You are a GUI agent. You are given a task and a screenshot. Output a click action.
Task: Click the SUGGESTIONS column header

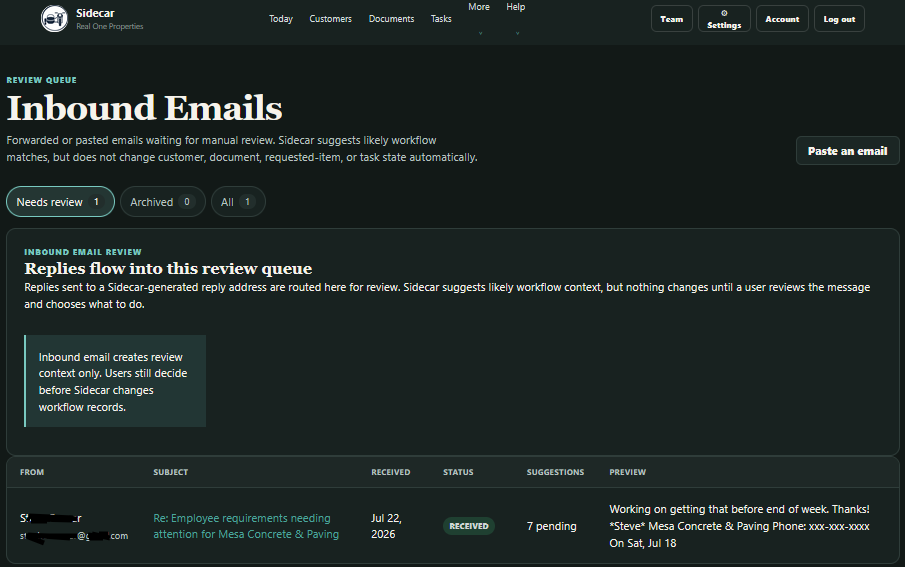555,472
